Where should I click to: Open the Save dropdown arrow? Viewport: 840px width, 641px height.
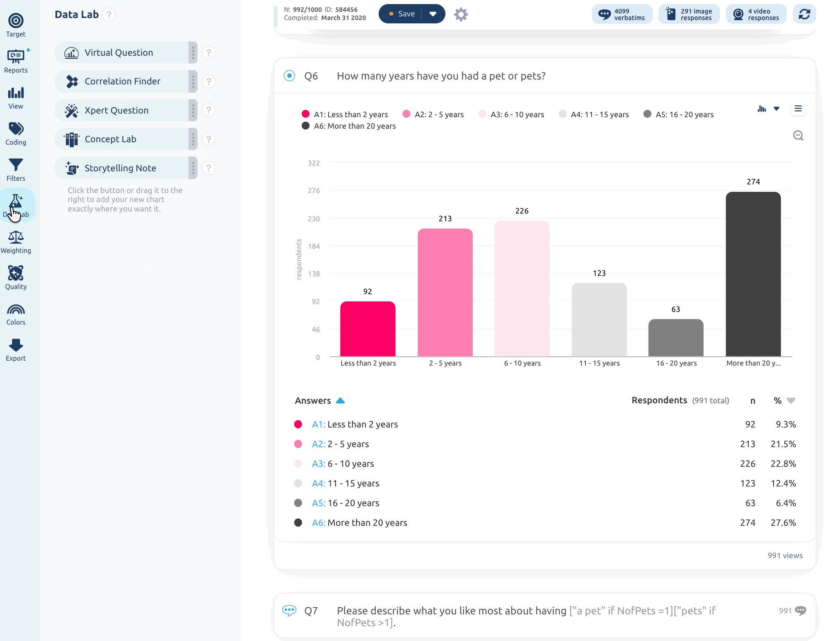pyautogui.click(x=433, y=14)
